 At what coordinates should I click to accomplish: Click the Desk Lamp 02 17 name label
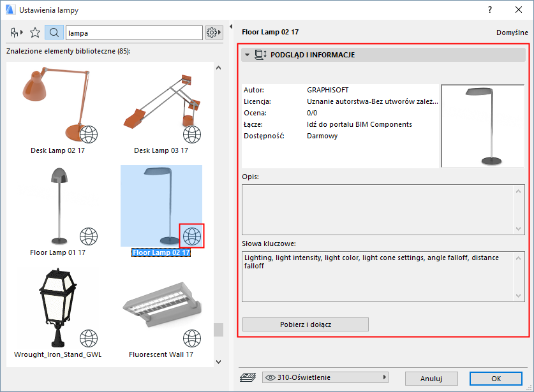click(58, 150)
